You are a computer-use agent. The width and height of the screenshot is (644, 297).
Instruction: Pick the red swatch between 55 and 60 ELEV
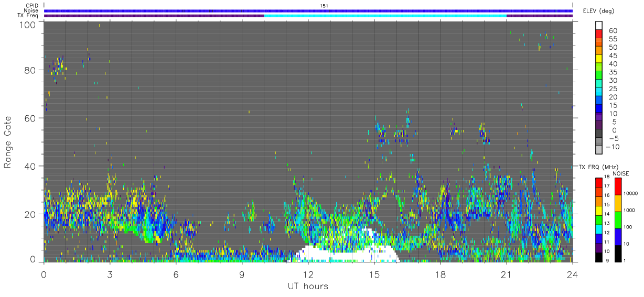coord(599,34)
